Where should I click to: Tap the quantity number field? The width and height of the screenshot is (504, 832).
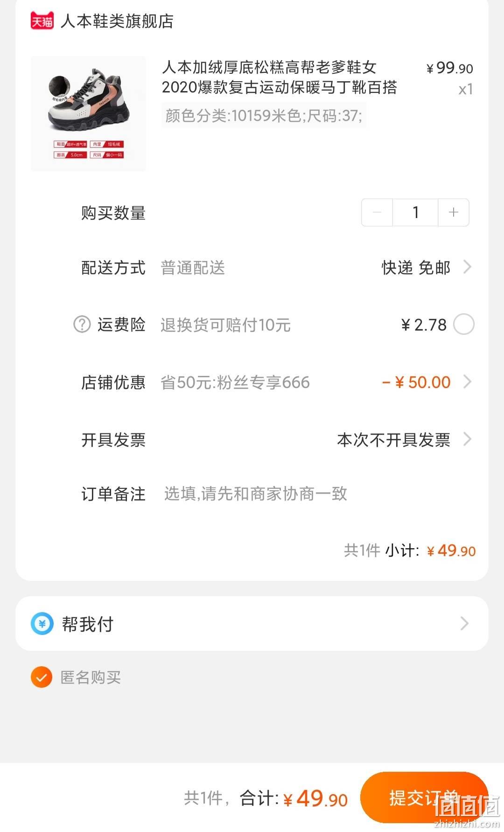click(415, 212)
